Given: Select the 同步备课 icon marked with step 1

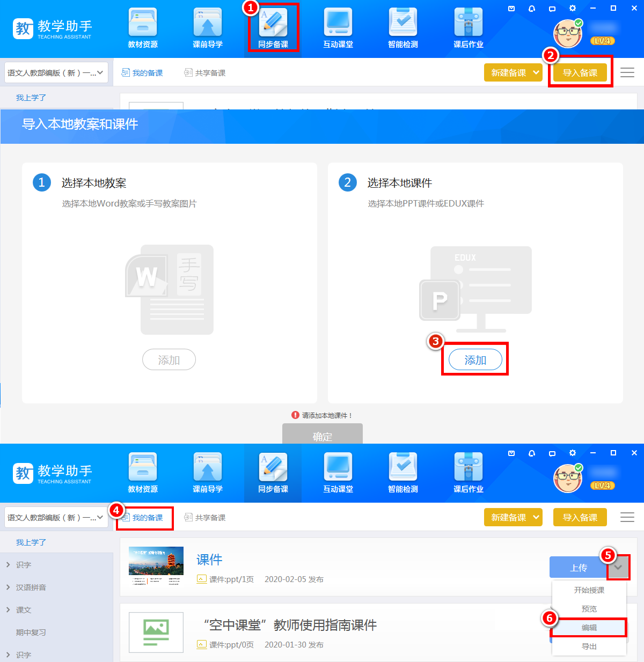Looking at the screenshot, I should [273, 28].
